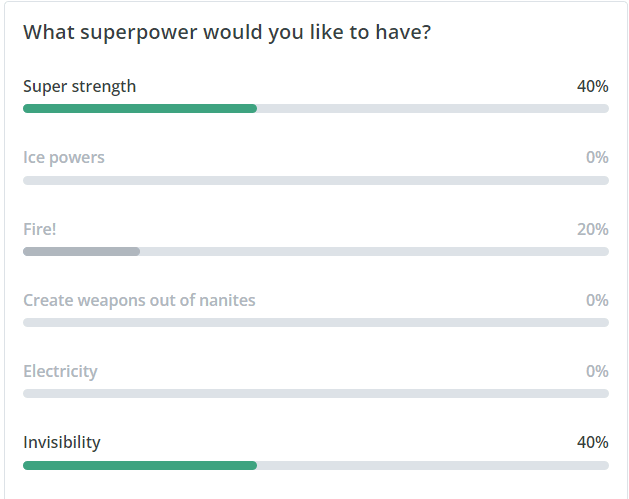Click the 40% value beside Invisibility
The image size is (629, 499).
point(592,442)
